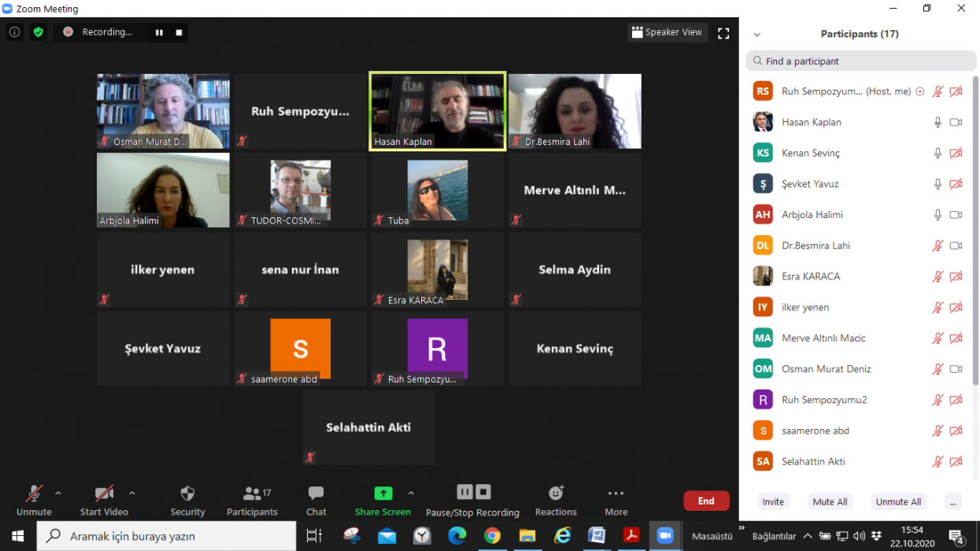Click Selahattin Akti tile in gallery
Viewport: 980px width, 551px height.
pos(369,427)
